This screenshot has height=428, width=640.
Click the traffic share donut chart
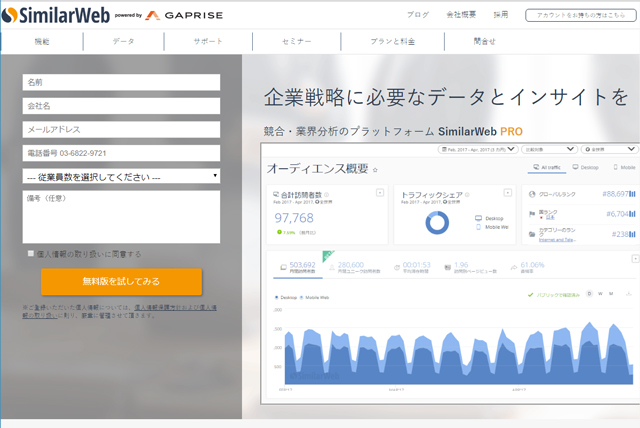click(x=437, y=222)
